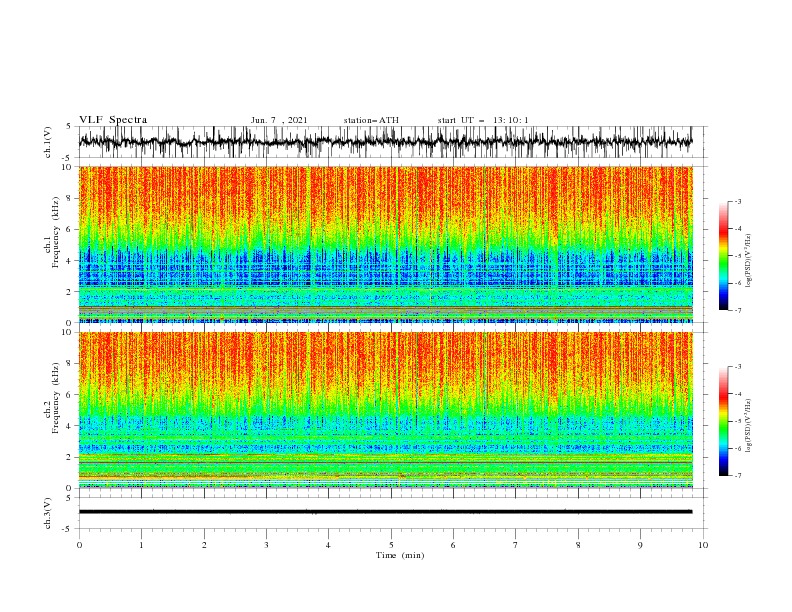
Task: Select the ch.2 "log(PSD)(V²/Hz)" colorbar label
Action: 749,426
